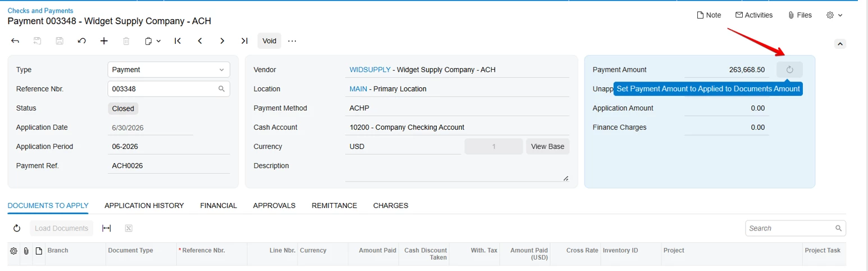The height and width of the screenshot is (271, 868).
Task: Open the Files attachment dialog
Action: pyautogui.click(x=800, y=15)
